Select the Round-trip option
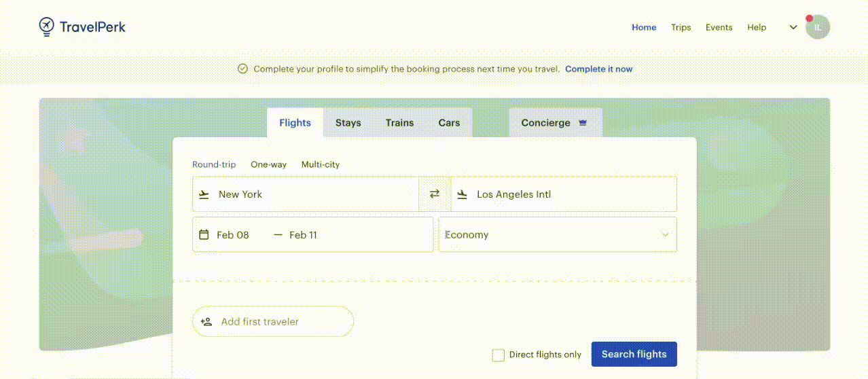The image size is (868, 379). click(x=214, y=164)
